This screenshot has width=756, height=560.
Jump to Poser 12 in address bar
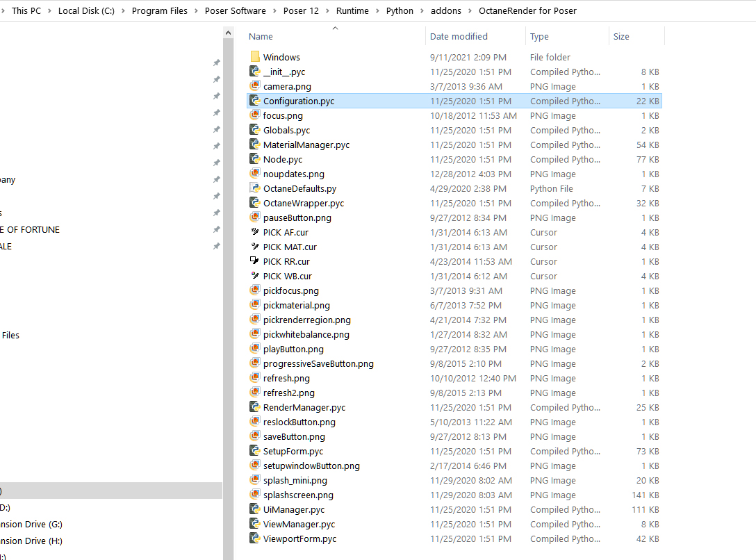(x=301, y=10)
